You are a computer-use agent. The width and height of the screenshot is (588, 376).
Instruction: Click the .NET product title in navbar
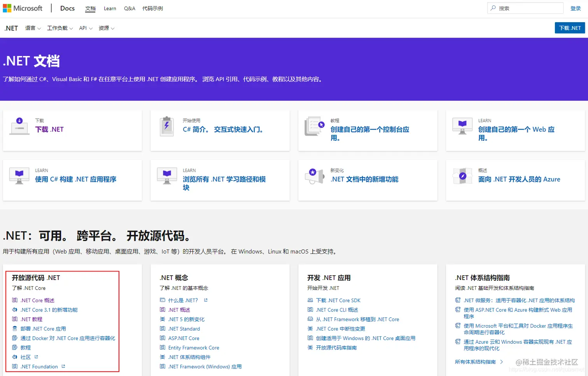(11, 28)
